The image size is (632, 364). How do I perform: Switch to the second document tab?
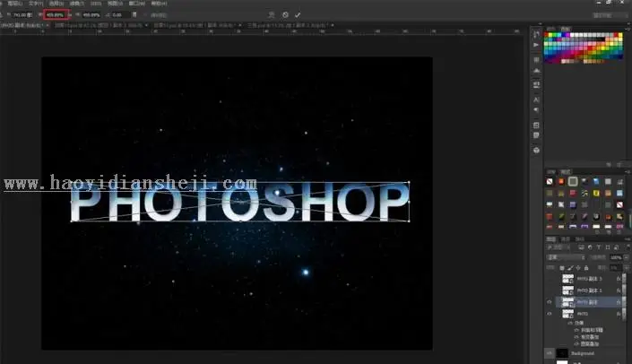(99, 25)
